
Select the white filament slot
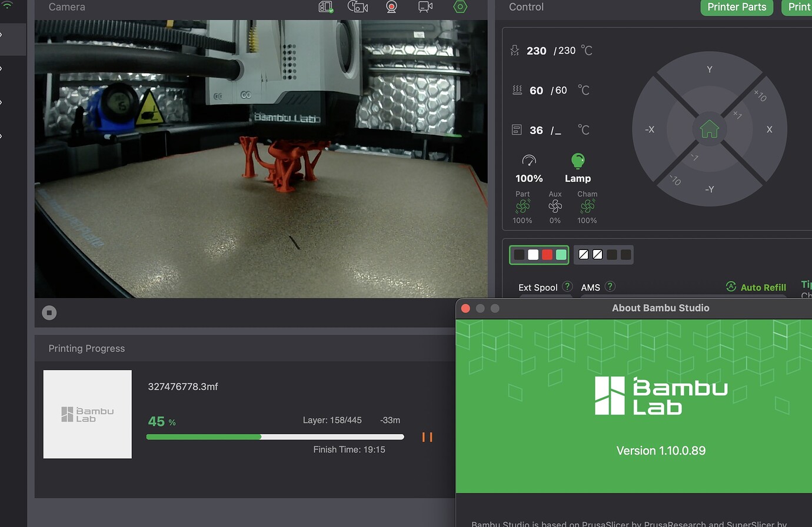pyautogui.click(x=533, y=255)
